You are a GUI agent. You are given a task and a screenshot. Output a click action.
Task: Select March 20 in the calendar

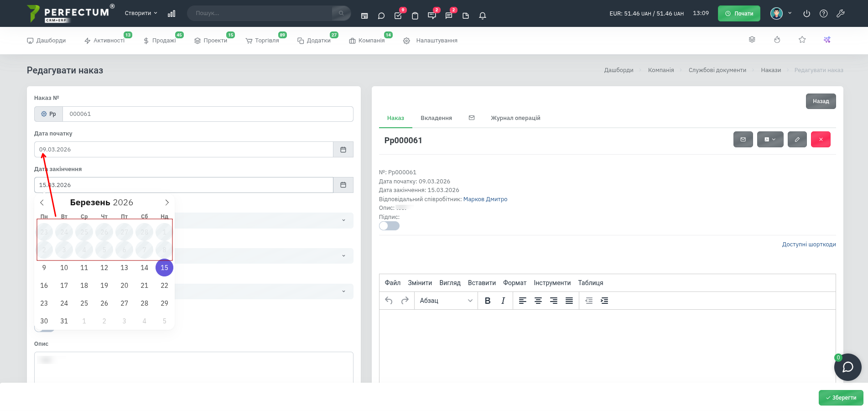click(x=124, y=286)
